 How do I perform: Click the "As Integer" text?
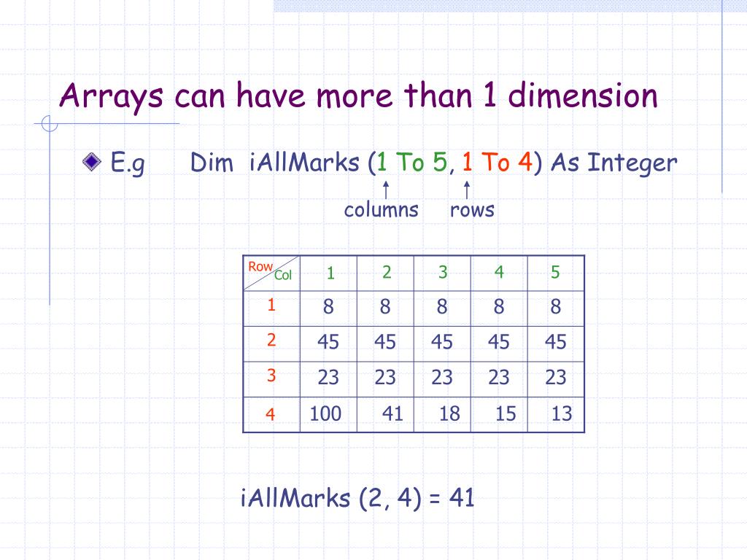tap(614, 163)
